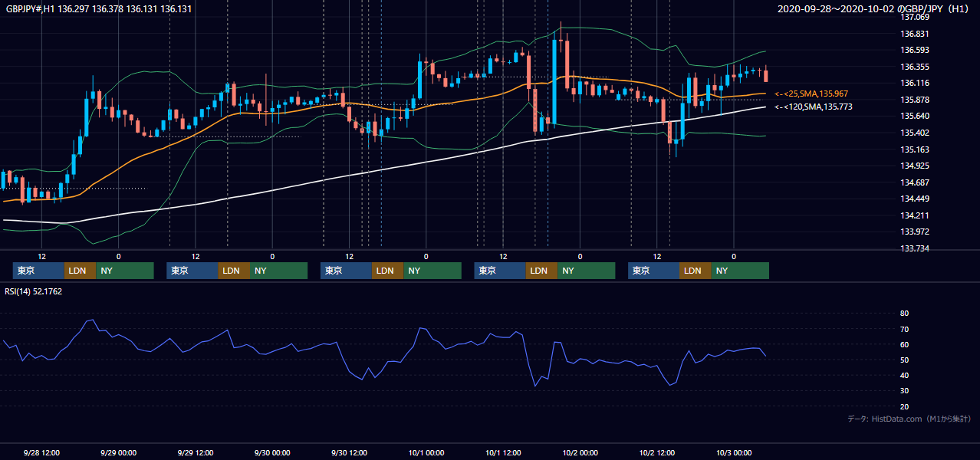Click the date label 10/1 00:00
980x460 pixels.
(x=426, y=452)
